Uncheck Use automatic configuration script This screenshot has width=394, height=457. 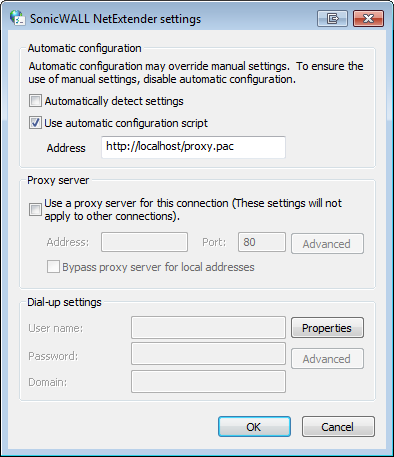[35, 123]
